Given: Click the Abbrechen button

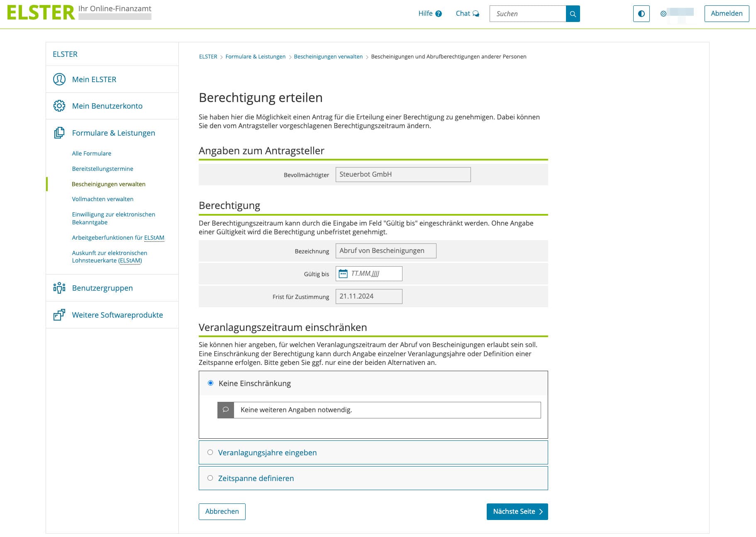Looking at the screenshot, I should pos(222,511).
